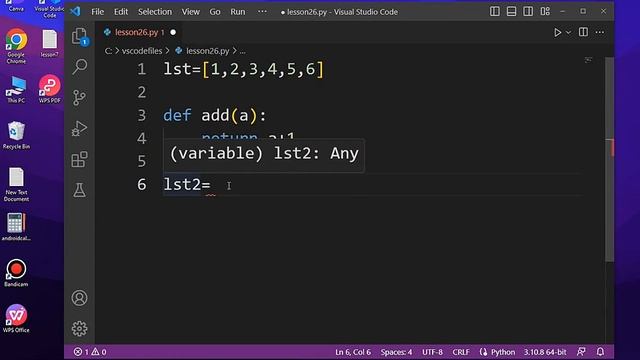640x360 pixels.
Task: Open the Run menu
Action: (x=238, y=12)
